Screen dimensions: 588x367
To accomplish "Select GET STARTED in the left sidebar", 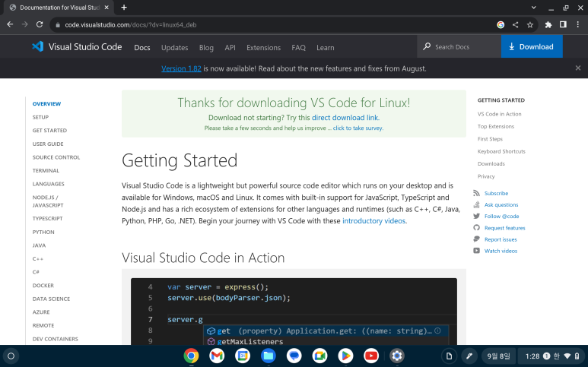I will (49, 131).
